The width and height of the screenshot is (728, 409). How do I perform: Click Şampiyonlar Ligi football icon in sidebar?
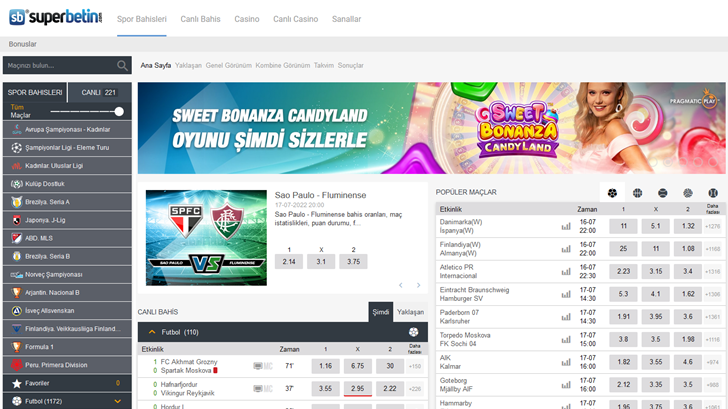[17, 148]
